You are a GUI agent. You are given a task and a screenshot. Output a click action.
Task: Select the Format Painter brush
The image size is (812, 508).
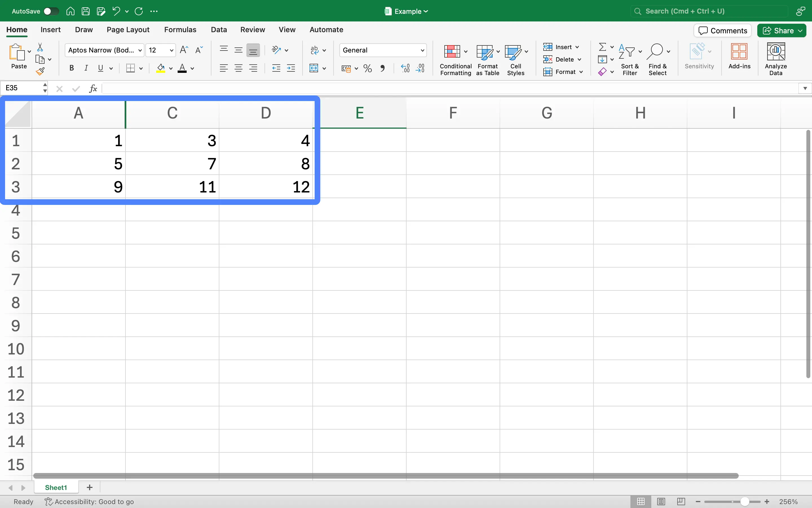pos(40,71)
